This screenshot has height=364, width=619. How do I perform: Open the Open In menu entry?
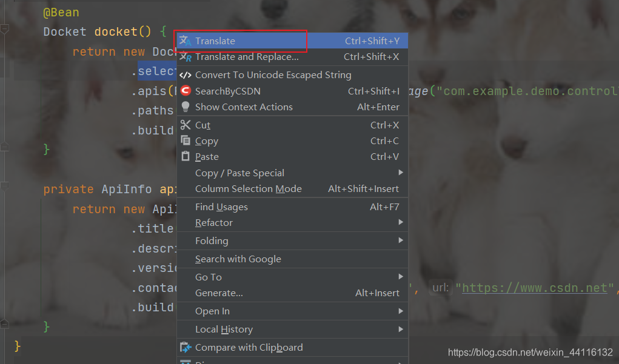tap(292, 311)
